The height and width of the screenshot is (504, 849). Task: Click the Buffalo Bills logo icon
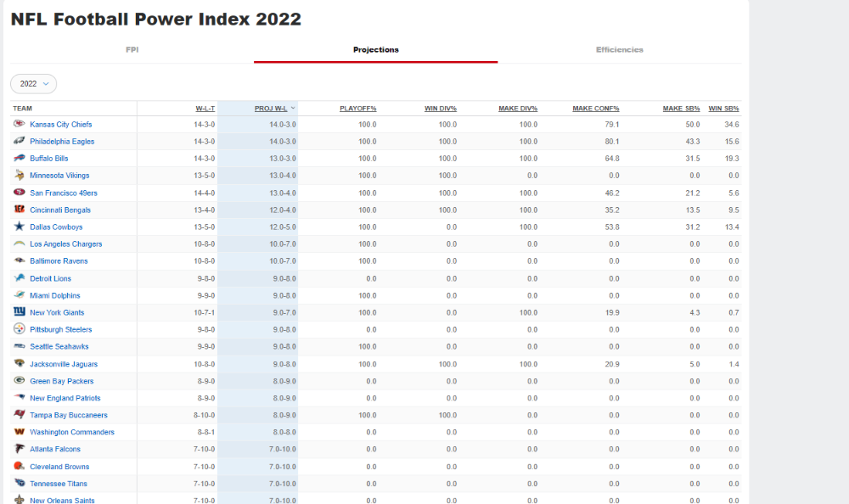click(x=20, y=158)
